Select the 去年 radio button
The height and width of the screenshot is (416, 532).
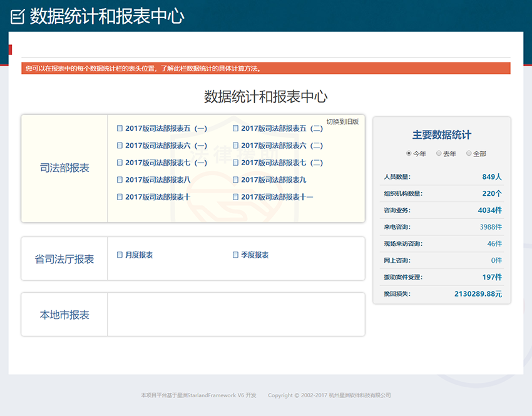tap(439, 153)
